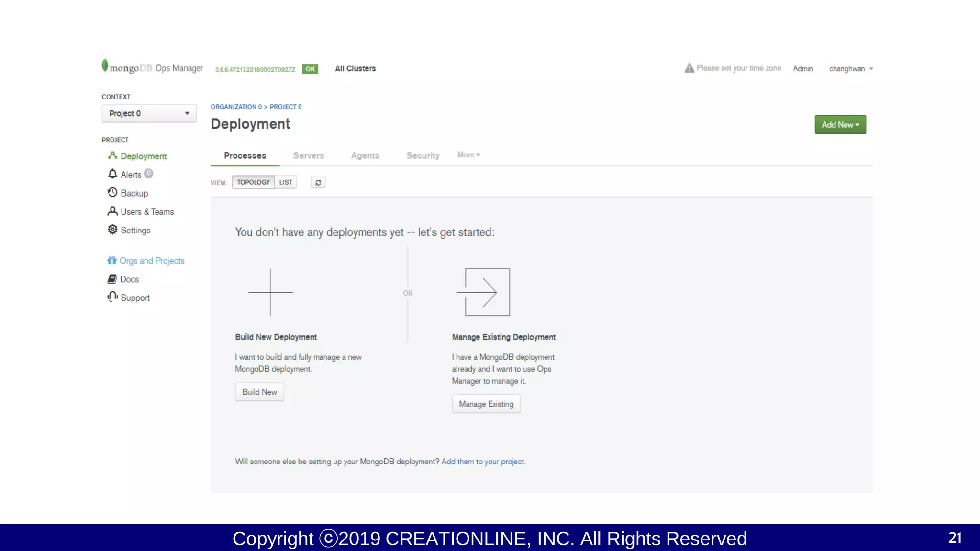
Task: Expand the More tab menu
Action: click(x=468, y=155)
